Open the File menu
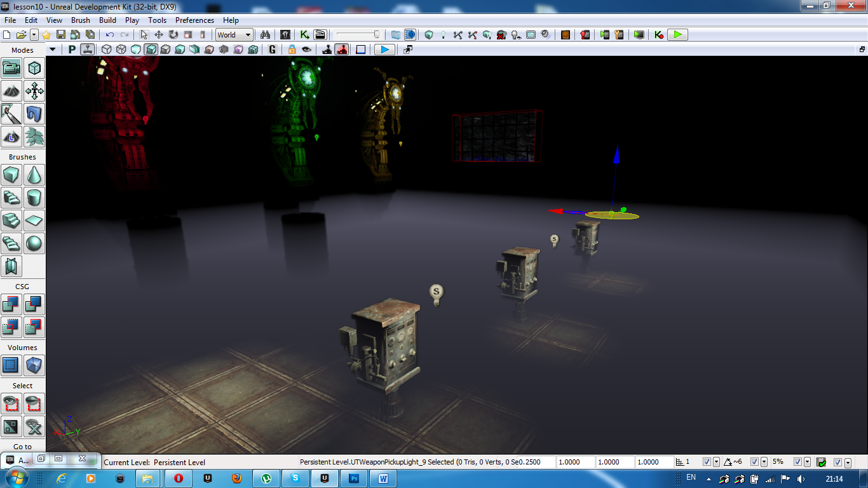 pos(10,20)
